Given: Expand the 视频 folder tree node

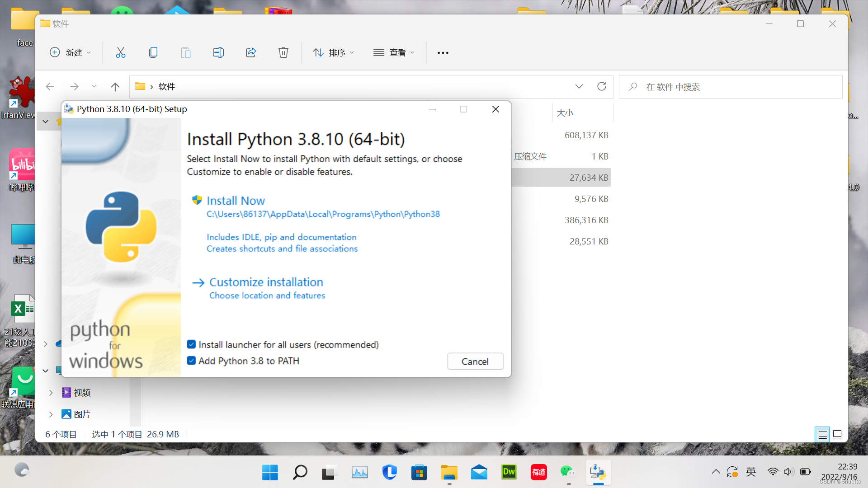Looking at the screenshot, I should click(51, 393).
